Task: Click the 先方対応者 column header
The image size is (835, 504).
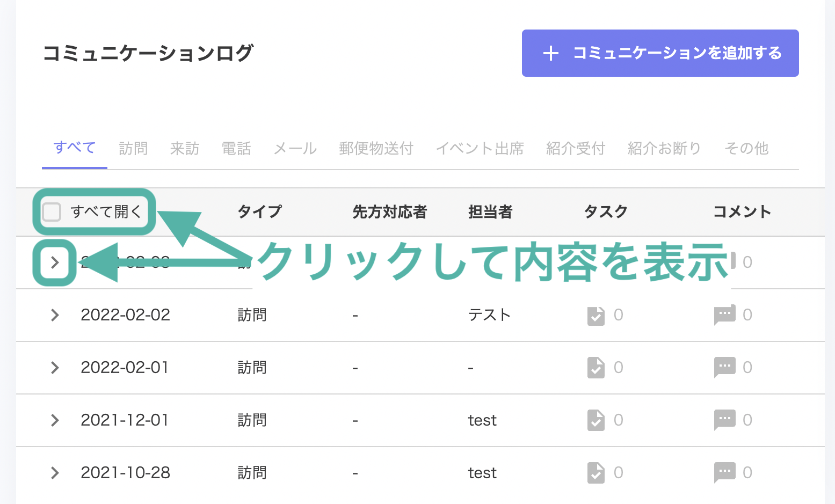Action: click(x=389, y=212)
